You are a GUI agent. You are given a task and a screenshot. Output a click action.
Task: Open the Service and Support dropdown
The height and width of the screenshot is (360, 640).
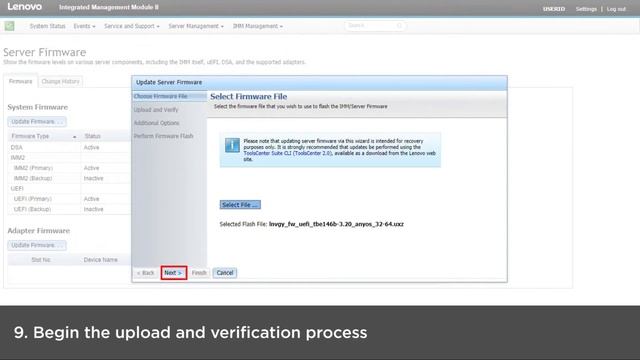point(131,26)
